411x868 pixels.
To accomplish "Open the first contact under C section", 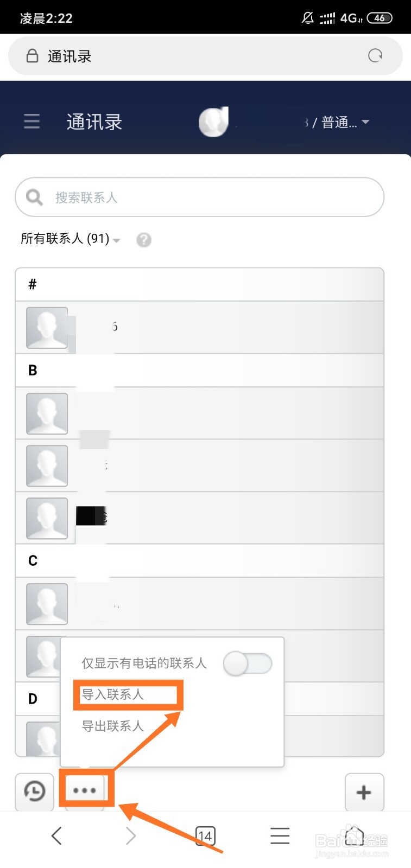I will tap(199, 604).
